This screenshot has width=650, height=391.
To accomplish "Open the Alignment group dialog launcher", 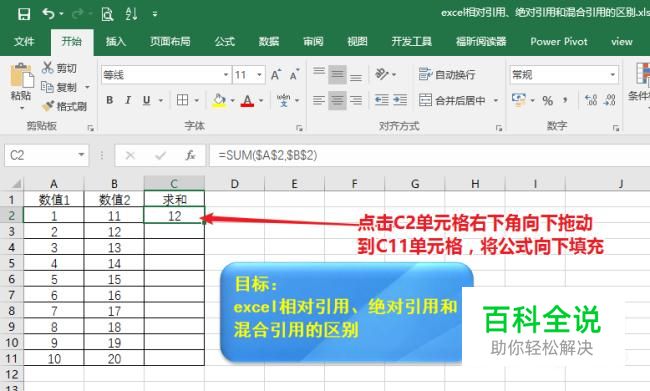I will coord(499,129).
